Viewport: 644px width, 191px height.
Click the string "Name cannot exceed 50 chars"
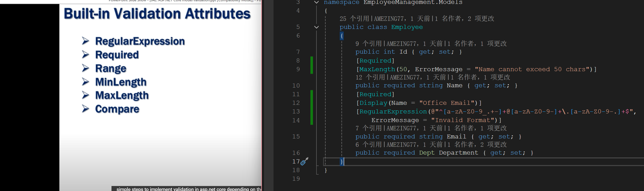pos(532,69)
